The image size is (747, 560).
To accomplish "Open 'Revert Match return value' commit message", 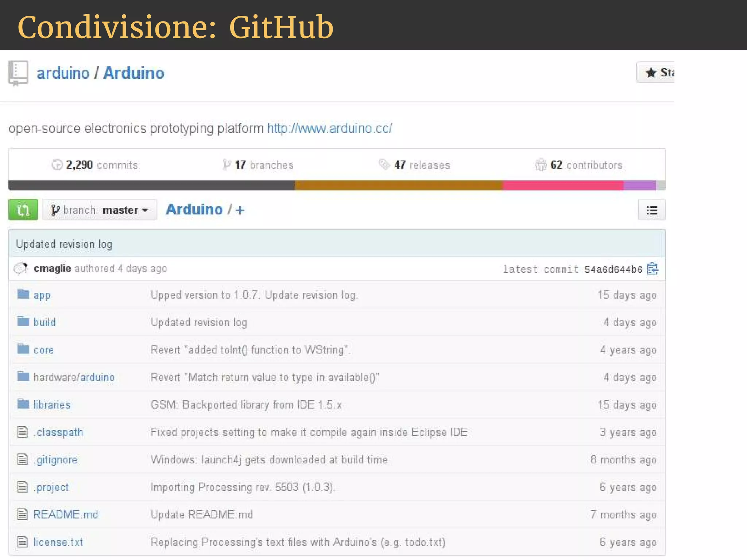I will click(x=265, y=377).
